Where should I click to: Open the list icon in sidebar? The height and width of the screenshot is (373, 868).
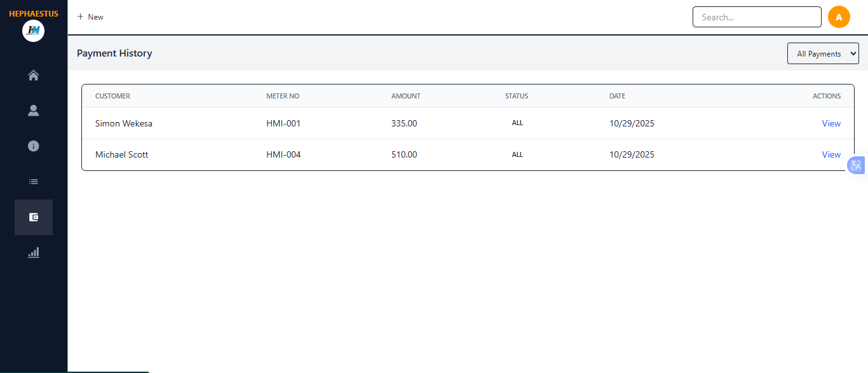click(x=34, y=182)
